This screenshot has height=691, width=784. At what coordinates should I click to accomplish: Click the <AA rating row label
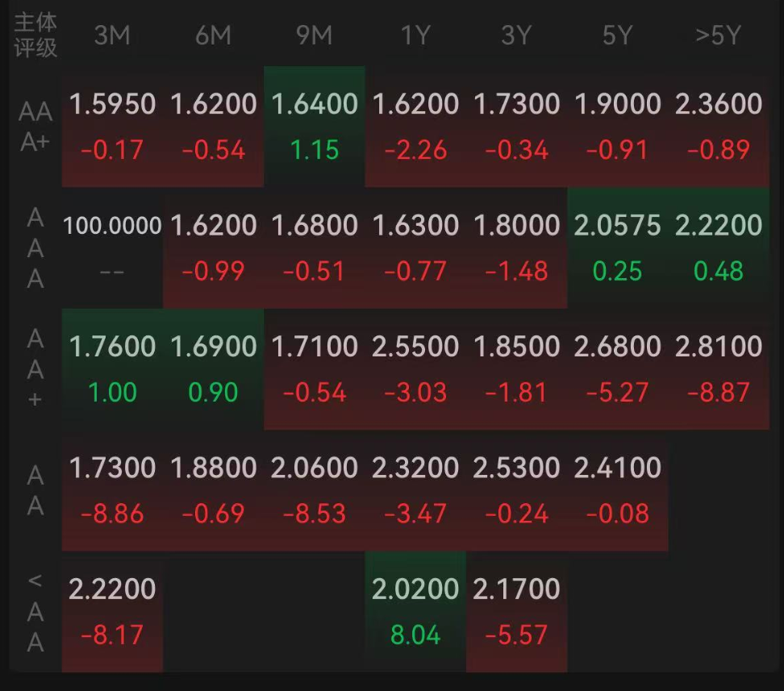click(x=35, y=611)
